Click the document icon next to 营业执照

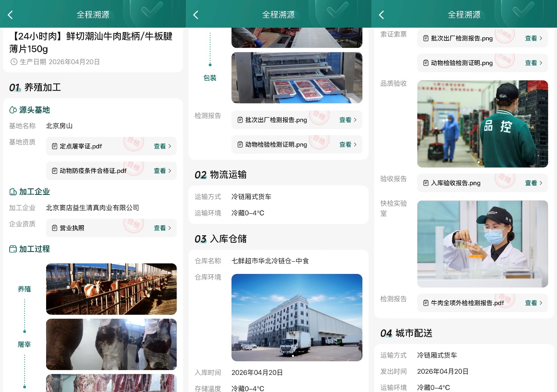pyautogui.click(x=54, y=228)
